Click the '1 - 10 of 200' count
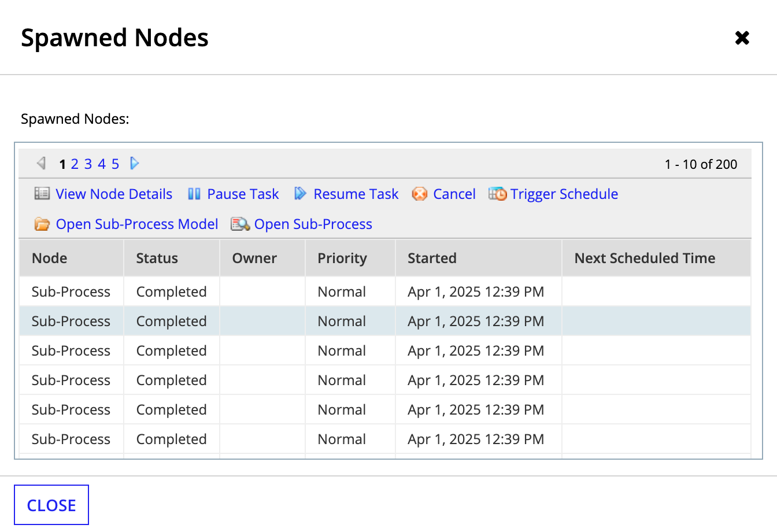The image size is (777, 532). click(x=701, y=164)
